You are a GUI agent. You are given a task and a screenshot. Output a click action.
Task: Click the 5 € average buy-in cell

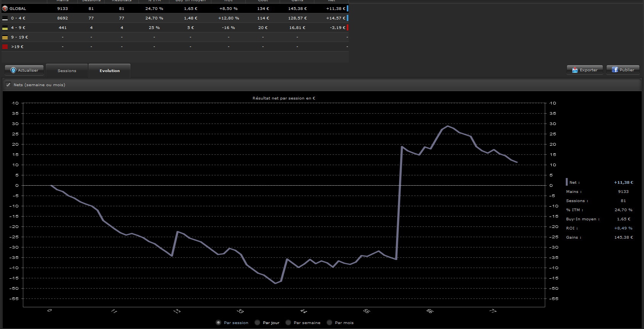pos(190,27)
